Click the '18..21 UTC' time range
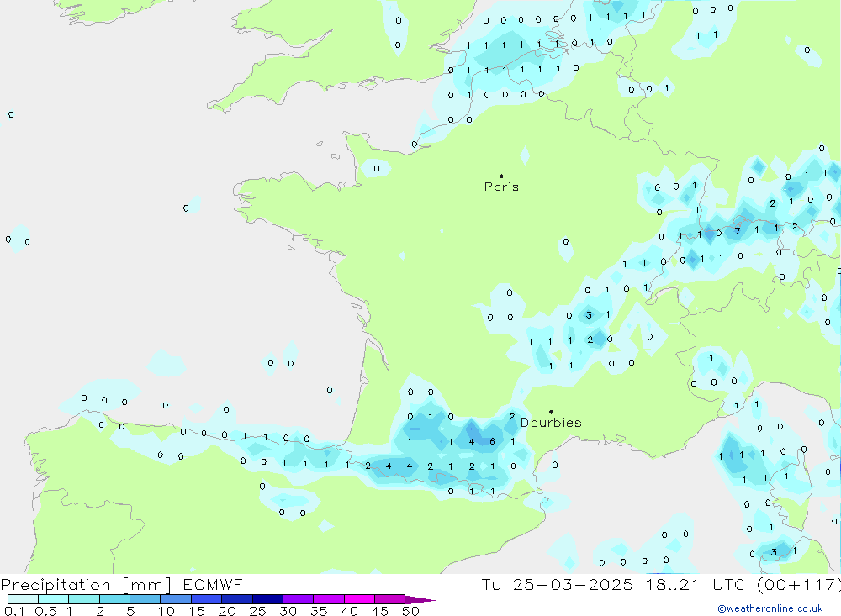This screenshot has width=841, height=616. (697, 584)
